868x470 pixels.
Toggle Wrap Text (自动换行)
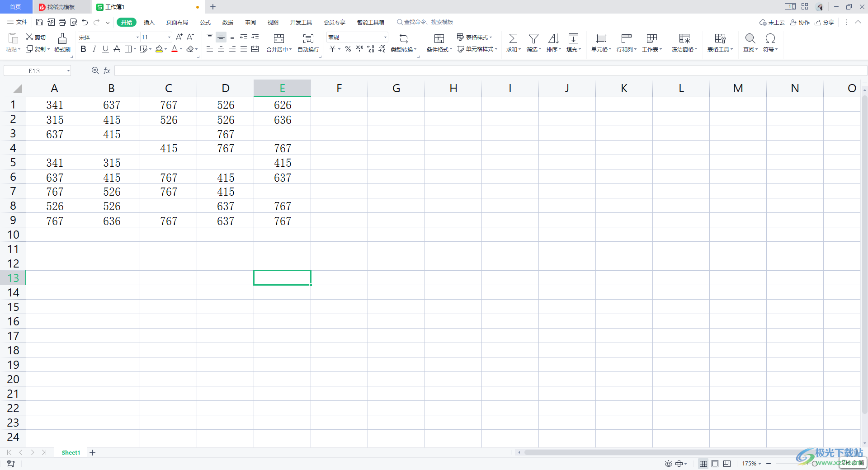click(x=308, y=43)
